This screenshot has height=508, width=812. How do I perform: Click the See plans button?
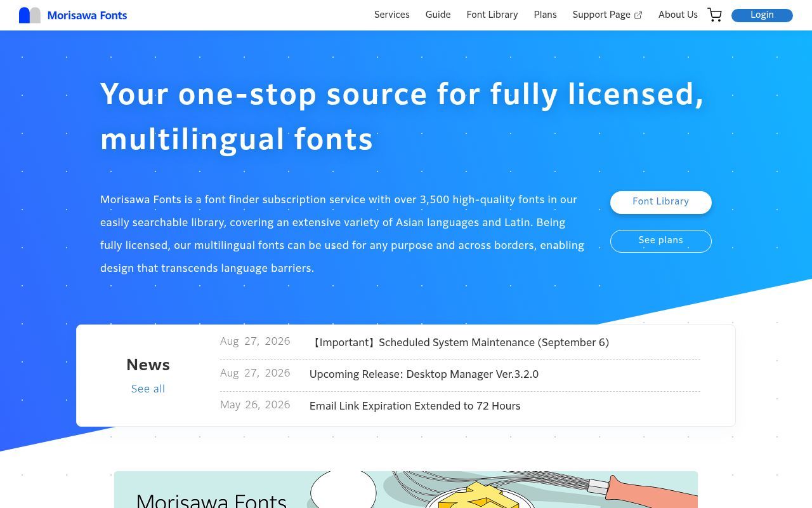(x=661, y=241)
